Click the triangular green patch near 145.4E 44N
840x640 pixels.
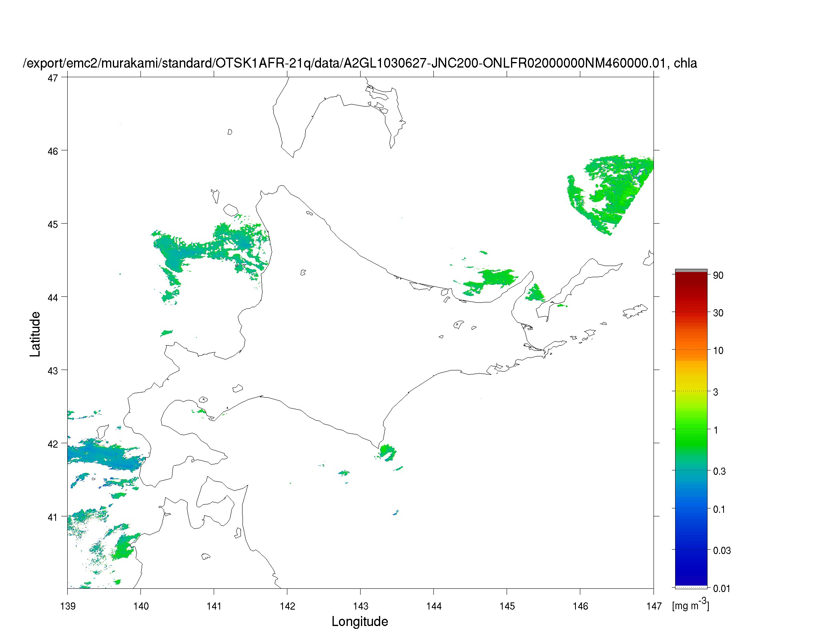pos(535,293)
